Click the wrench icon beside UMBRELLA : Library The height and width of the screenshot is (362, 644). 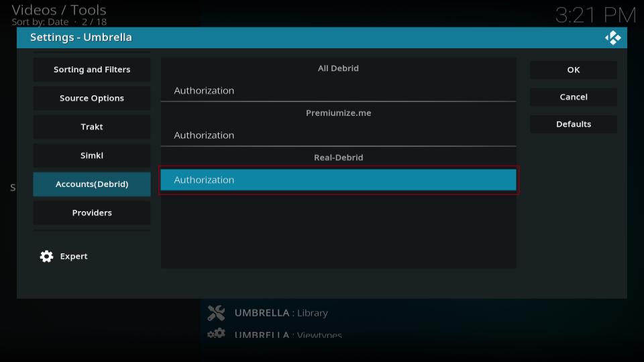216,313
